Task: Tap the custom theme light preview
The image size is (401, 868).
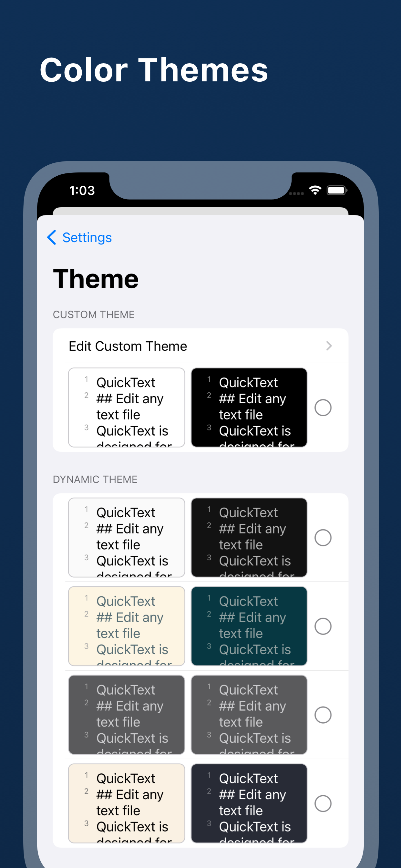Action: coord(127,408)
